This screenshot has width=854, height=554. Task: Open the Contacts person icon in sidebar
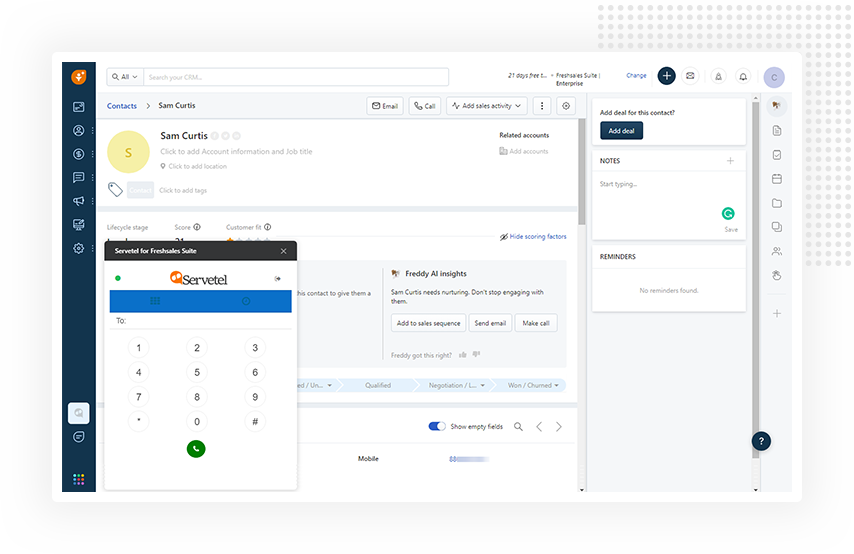pos(78,130)
